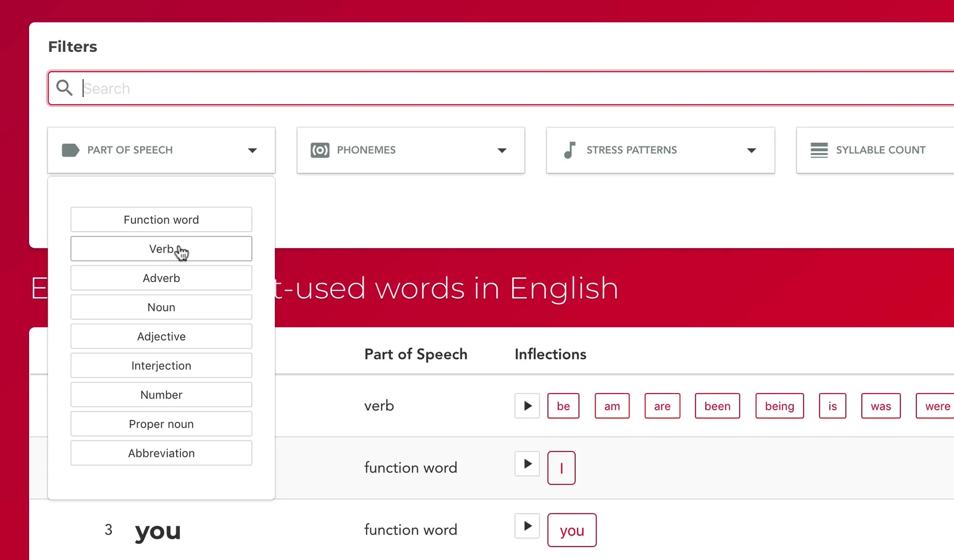Screen dimensions: 954x560
Task: Play audio for the 'you' row
Action: pyautogui.click(x=527, y=526)
